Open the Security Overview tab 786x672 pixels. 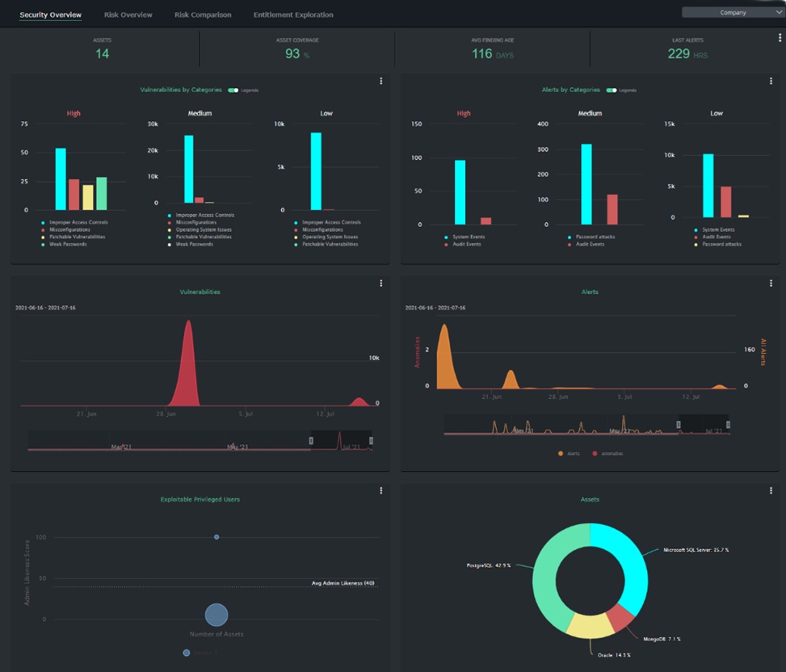[50, 15]
